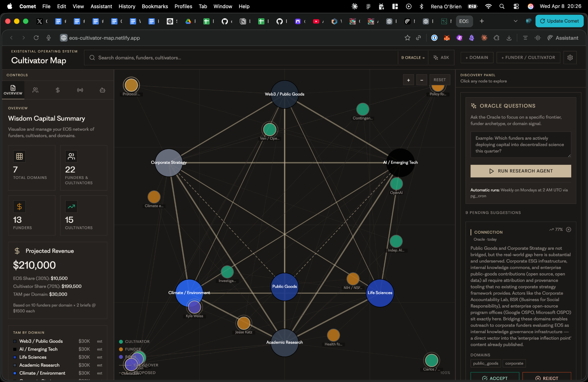The image size is (588, 382).
Task: Select the robot agent controls tab
Action: [102, 90]
